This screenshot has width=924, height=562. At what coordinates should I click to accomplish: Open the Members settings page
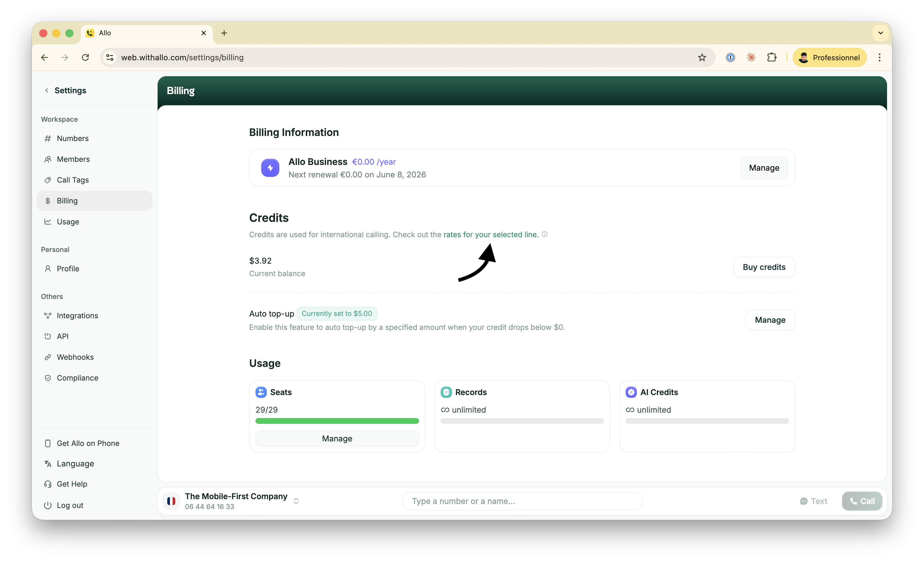(x=94, y=159)
